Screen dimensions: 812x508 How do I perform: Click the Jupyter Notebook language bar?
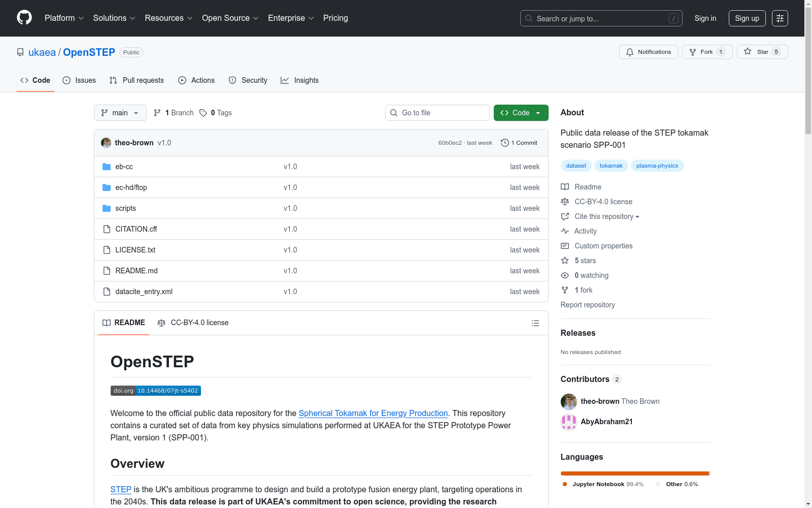coord(634,473)
